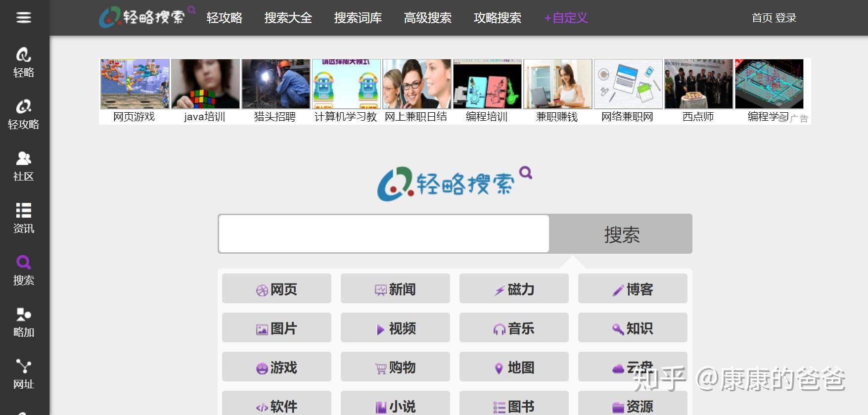Click the 轻略搜索 logo in header
868x415 pixels.
(x=147, y=17)
